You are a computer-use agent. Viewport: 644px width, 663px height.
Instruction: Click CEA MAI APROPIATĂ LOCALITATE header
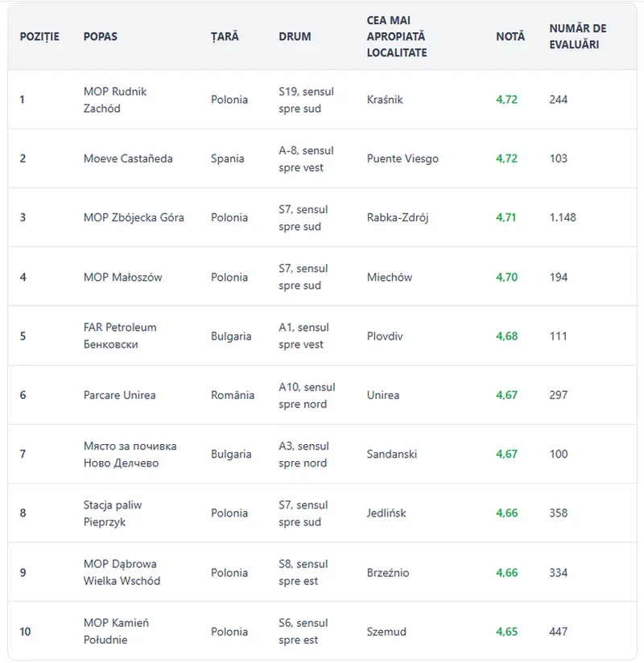coord(397,36)
